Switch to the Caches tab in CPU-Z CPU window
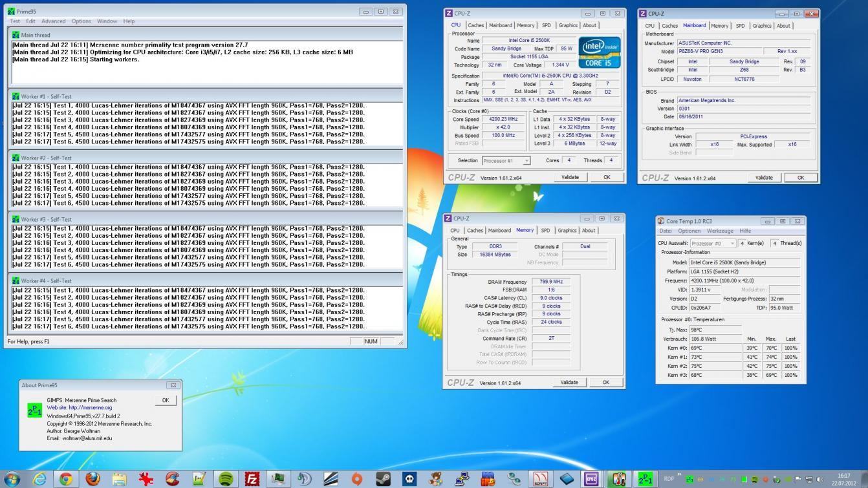 (x=476, y=26)
